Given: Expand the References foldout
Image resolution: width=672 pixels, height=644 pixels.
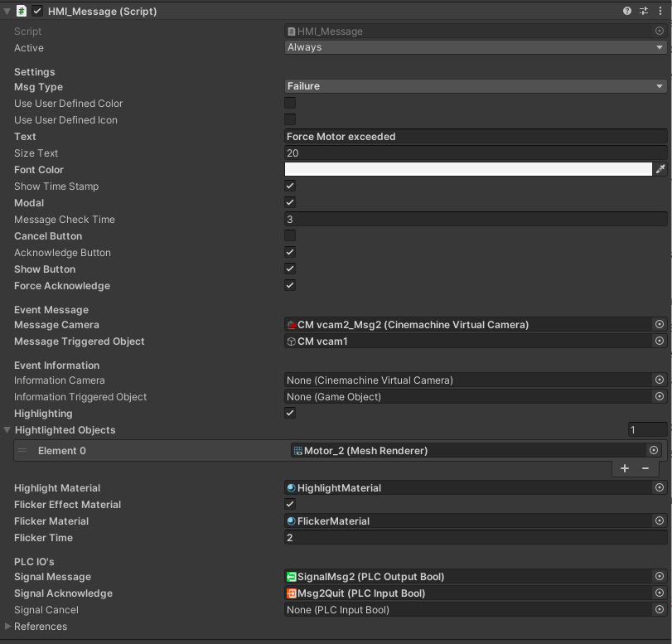Looking at the screenshot, I should (x=8, y=627).
